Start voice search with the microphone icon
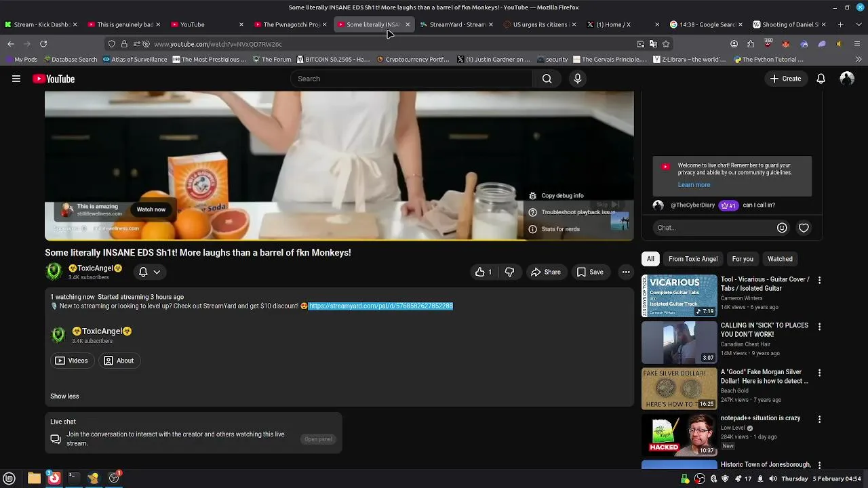The height and width of the screenshot is (488, 868). 578,79
